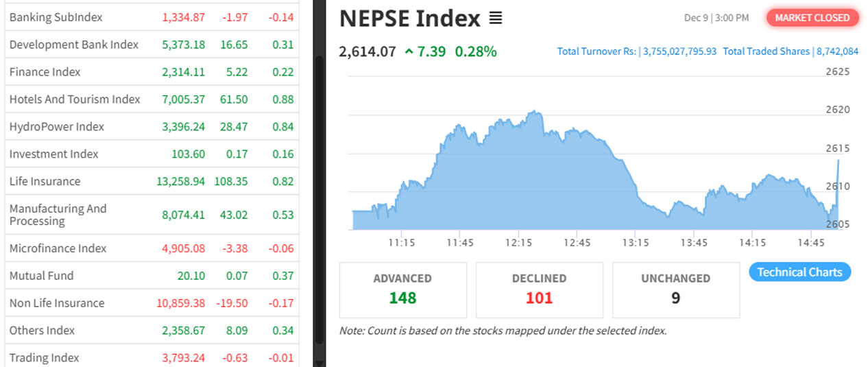Open Non Life Insurance index
The image size is (868, 367).
tap(57, 303)
